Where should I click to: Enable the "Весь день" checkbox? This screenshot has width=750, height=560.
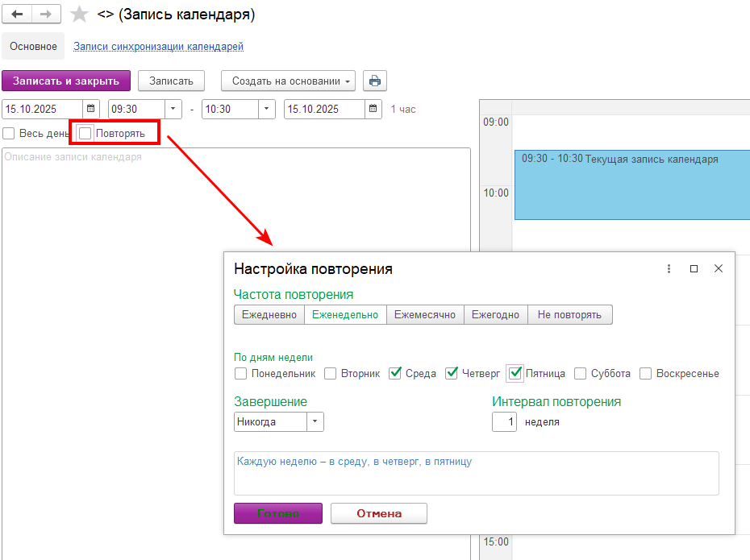click(9, 133)
